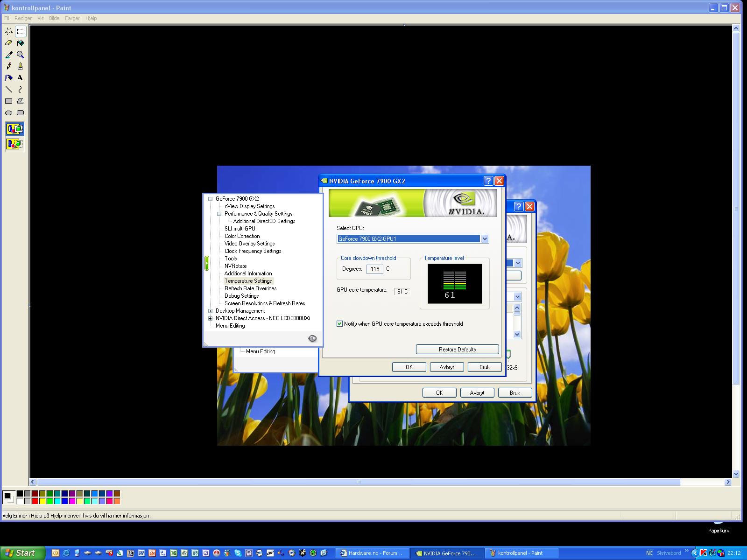This screenshot has width=747, height=560.
Task: Click Bruk in the front NVIDIA dialog
Action: click(485, 367)
